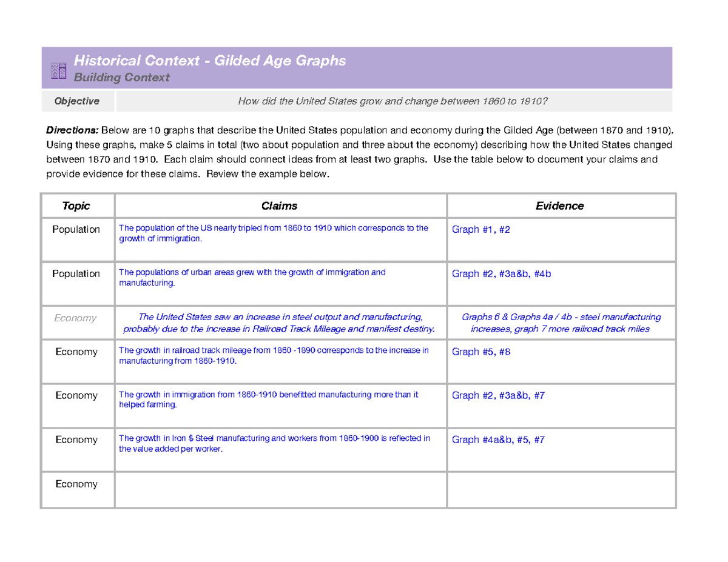Click the claim about populations of urban areas

(x=252, y=278)
